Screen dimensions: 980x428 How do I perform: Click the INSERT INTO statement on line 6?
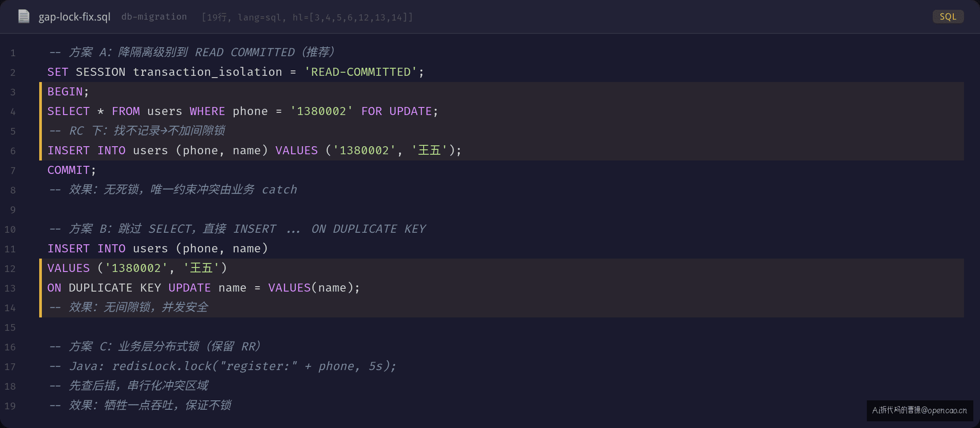(254, 150)
